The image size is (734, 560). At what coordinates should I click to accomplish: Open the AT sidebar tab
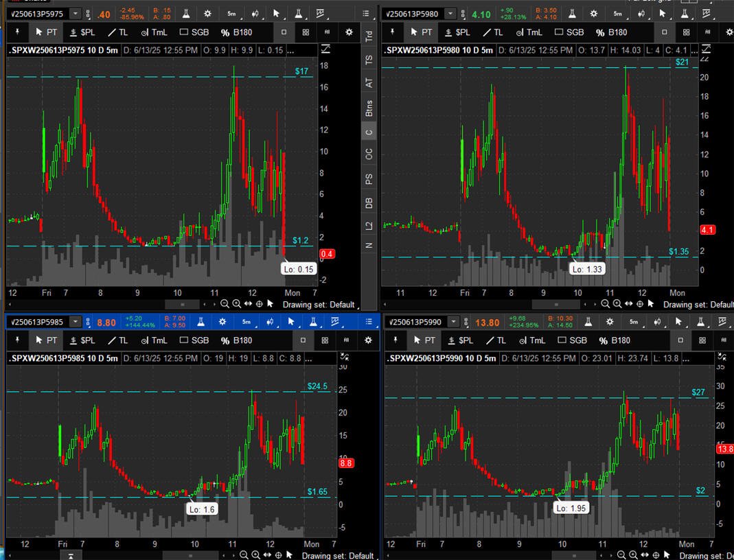click(x=369, y=83)
